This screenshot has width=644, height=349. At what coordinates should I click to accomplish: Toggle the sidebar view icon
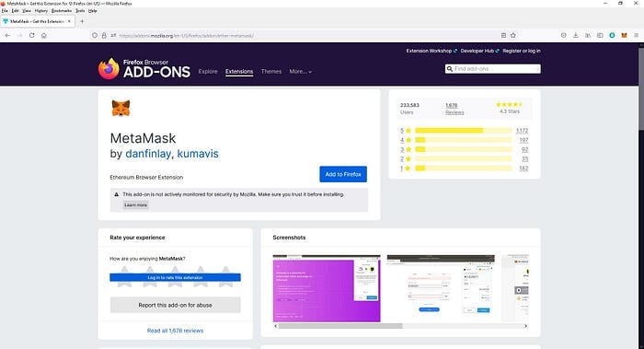[600, 35]
